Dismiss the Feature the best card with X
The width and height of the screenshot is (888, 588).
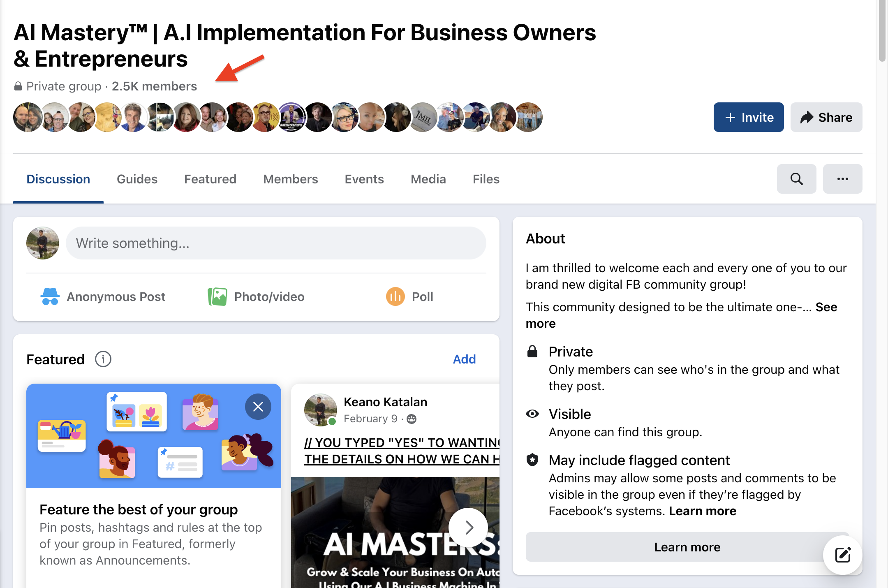[x=258, y=407]
